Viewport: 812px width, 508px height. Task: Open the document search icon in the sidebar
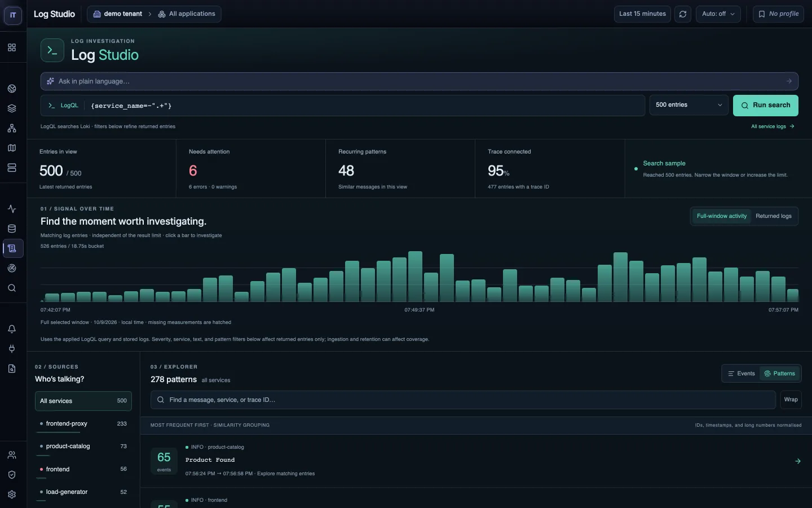12,369
